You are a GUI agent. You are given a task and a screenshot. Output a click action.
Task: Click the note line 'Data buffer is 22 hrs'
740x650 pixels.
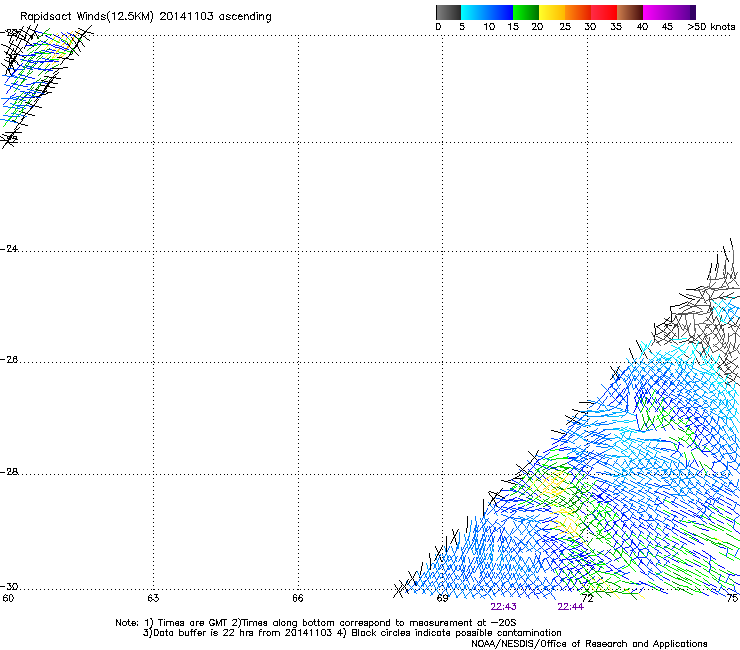[352, 633]
